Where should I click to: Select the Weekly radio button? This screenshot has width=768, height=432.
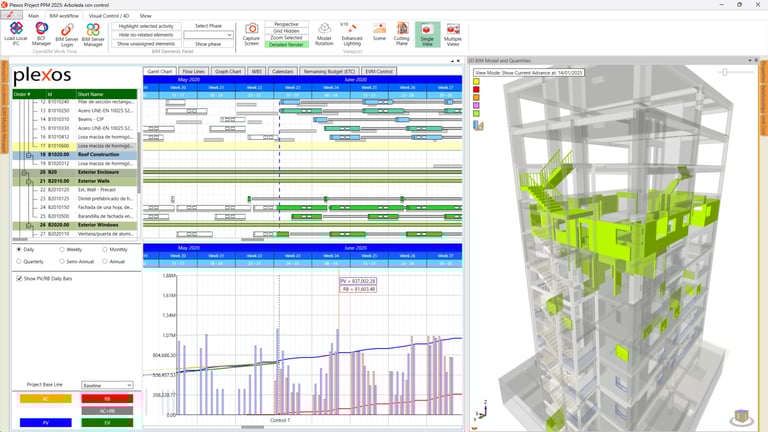pos(62,250)
